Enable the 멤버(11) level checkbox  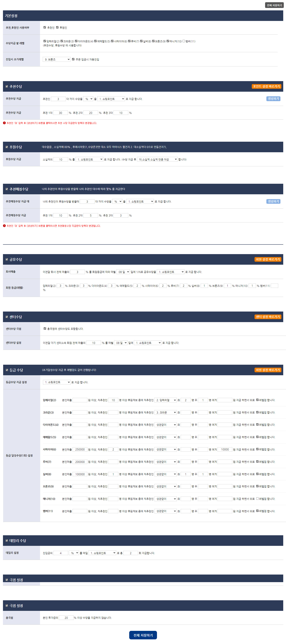pos(184,41)
